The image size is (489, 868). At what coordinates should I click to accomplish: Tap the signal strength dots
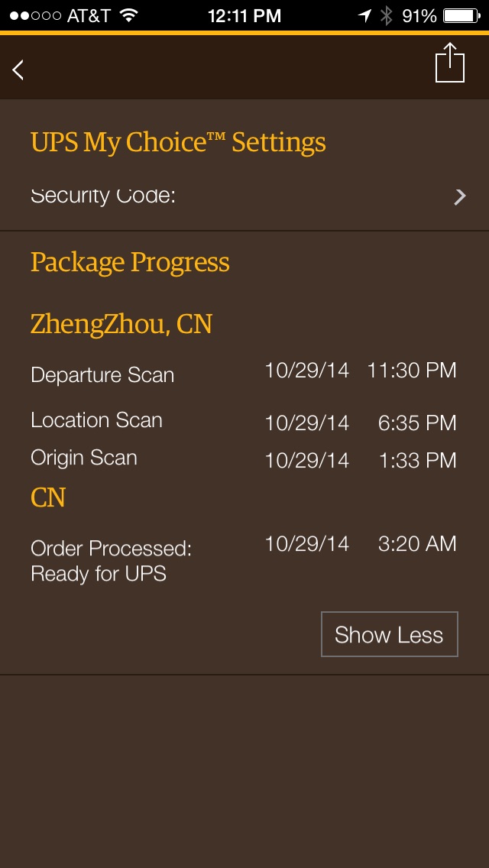pyautogui.click(x=35, y=15)
